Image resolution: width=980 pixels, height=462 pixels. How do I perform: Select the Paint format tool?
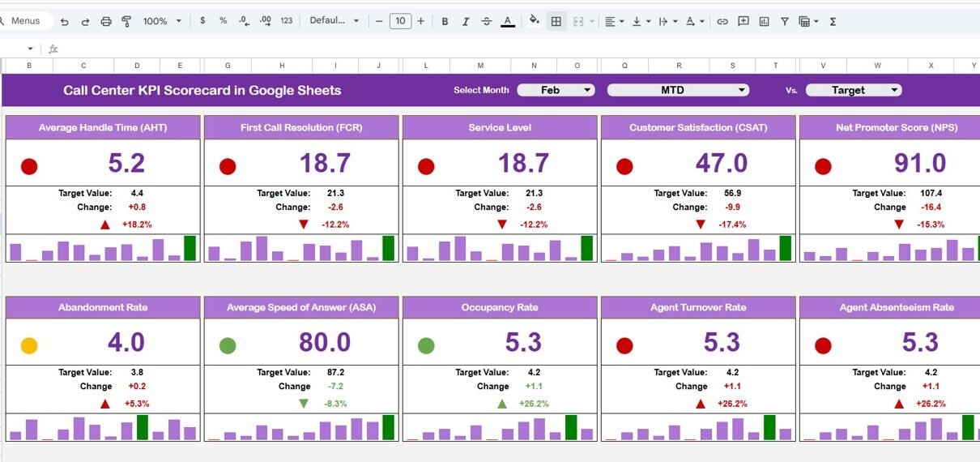(126, 21)
